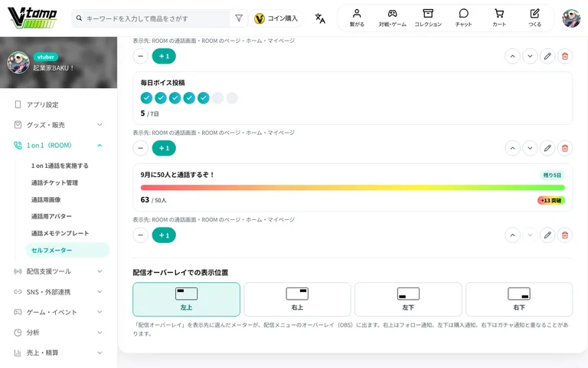This screenshot has height=368, width=588.
Task: Select 左下 overlay position
Action: (x=408, y=299)
